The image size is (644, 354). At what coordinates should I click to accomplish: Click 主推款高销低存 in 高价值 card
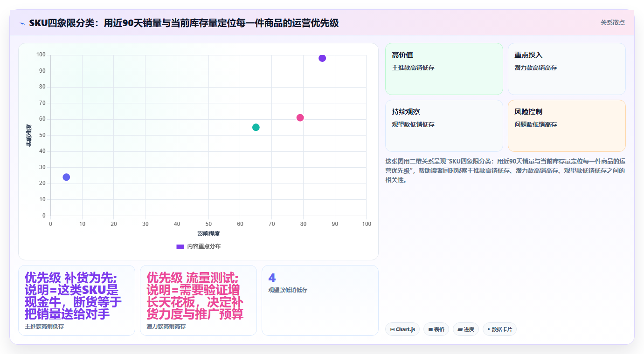point(413,68)
